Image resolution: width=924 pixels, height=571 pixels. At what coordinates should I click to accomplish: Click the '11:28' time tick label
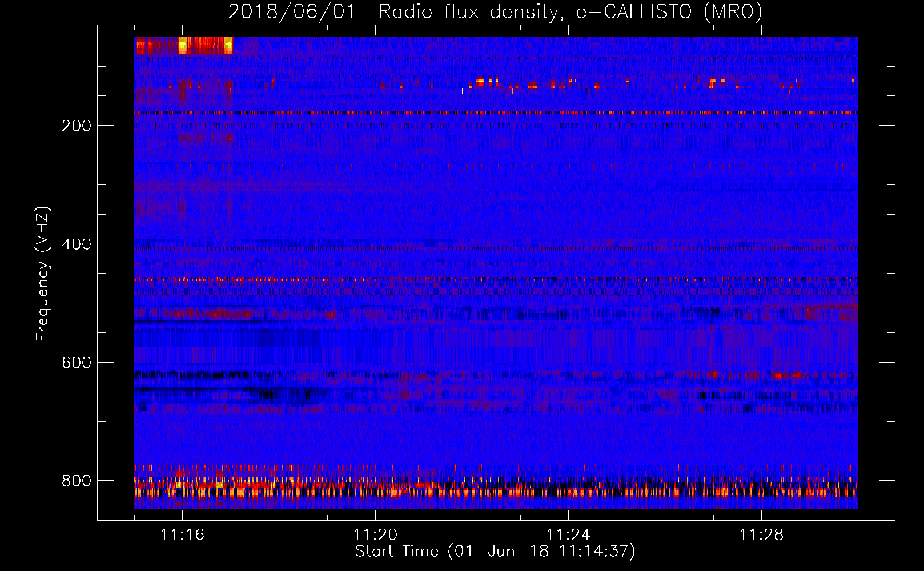coord(761,535)
